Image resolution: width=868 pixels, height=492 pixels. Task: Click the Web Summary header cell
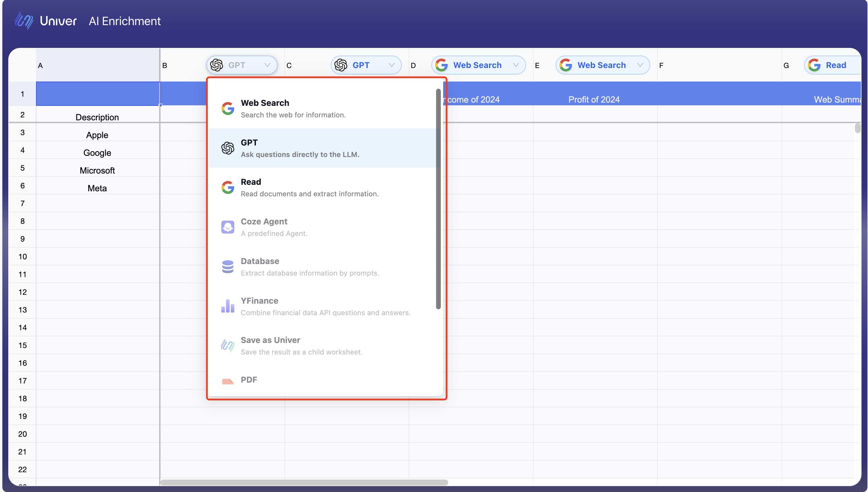pyautogui.click(x=821, y=94)
